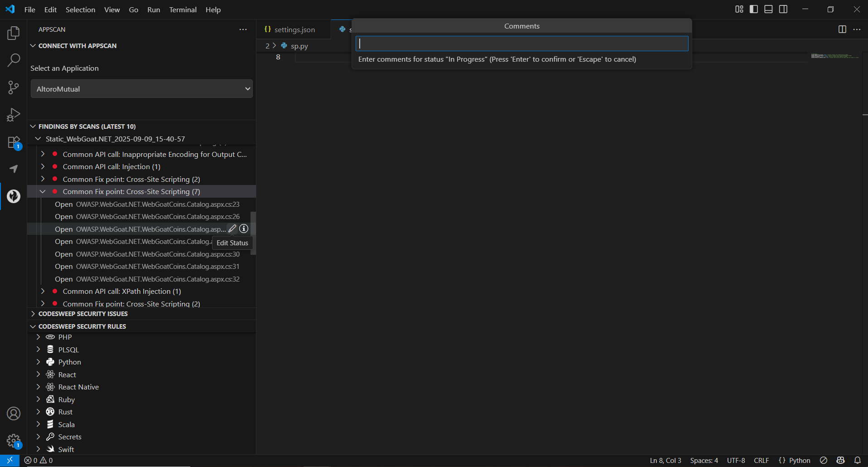
Task: Switch to the settings.json tab
Action: coord(294,29)
